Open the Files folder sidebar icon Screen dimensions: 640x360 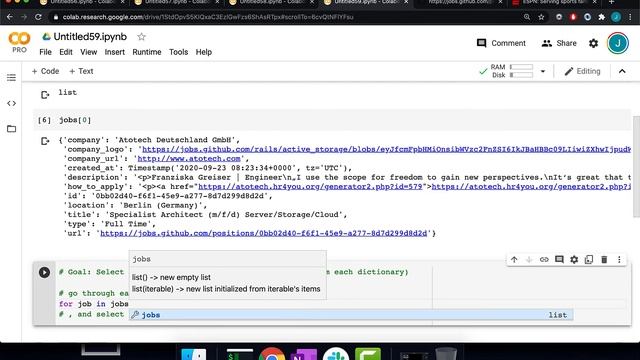coord(11,129)
